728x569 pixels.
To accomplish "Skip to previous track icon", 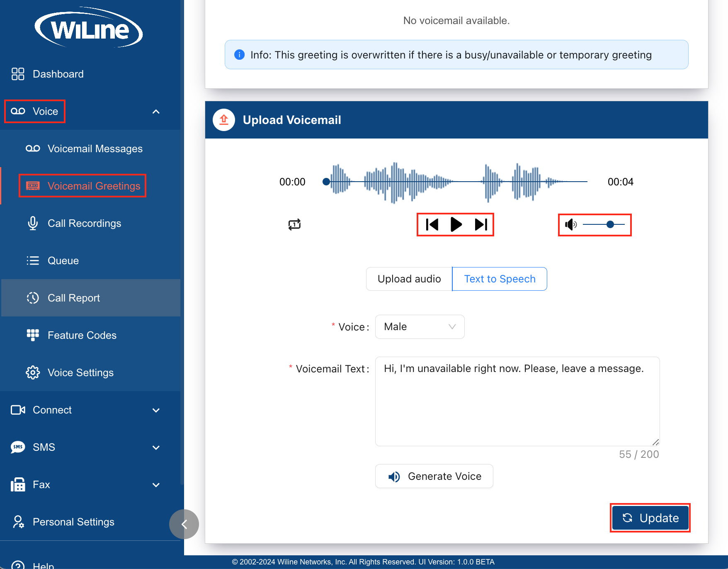I will click(x=432, y=224).
